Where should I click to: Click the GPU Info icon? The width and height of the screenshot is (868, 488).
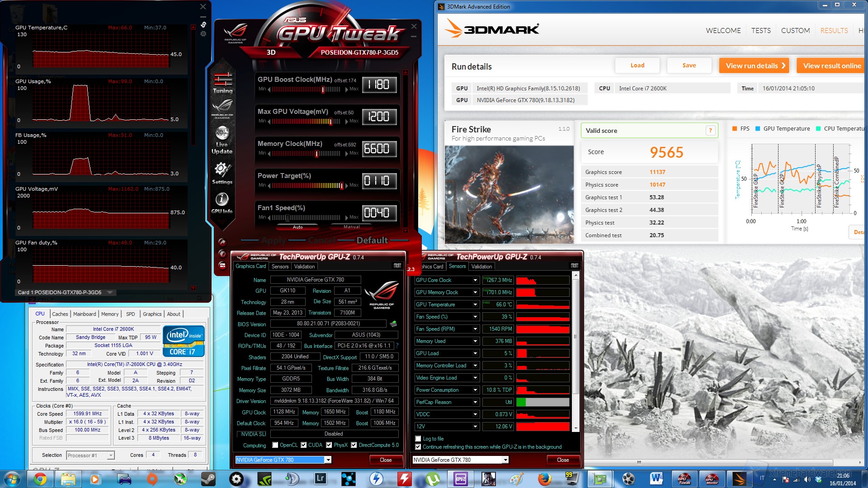[222, 200]
